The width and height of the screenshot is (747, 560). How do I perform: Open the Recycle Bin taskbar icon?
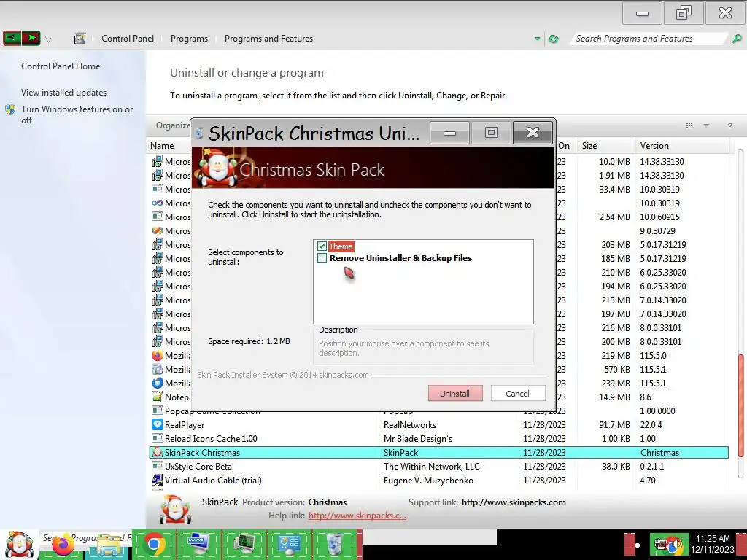[334, 544]
